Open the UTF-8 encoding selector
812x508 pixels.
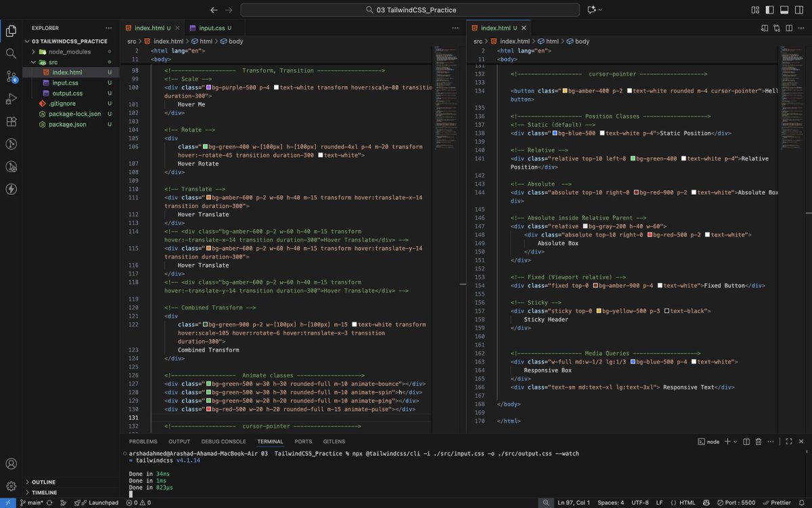pyautogui.click(x=640, y=503)
